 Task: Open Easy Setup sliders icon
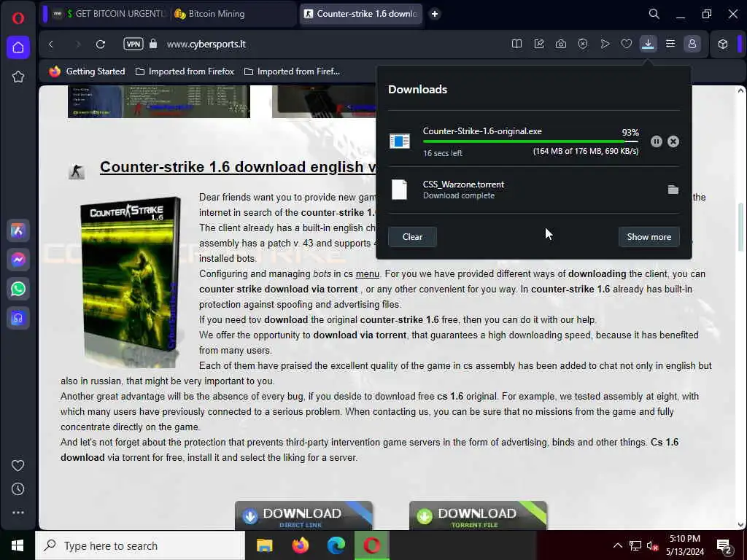670,44
